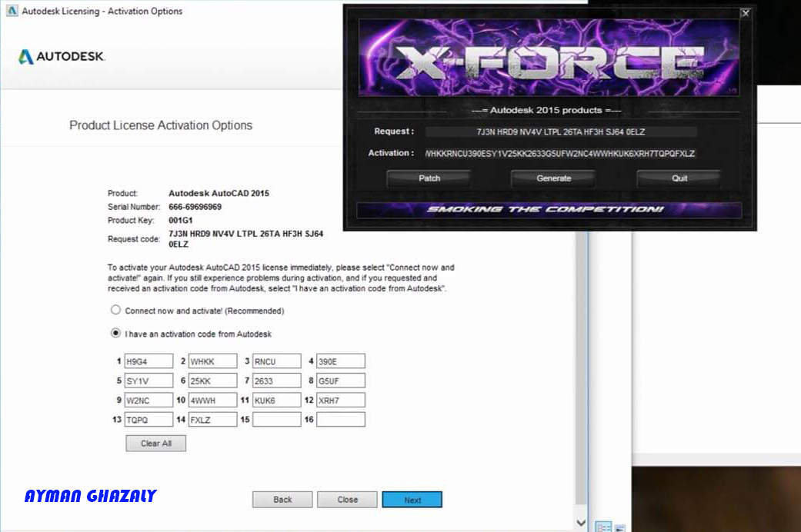This screenshot has width=801, height=532.
Task: Click activation code field 8 containing G5UF
Action: [x=341, y=381]
